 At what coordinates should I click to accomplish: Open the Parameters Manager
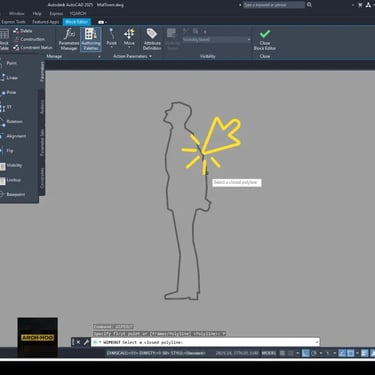[69, 39]
